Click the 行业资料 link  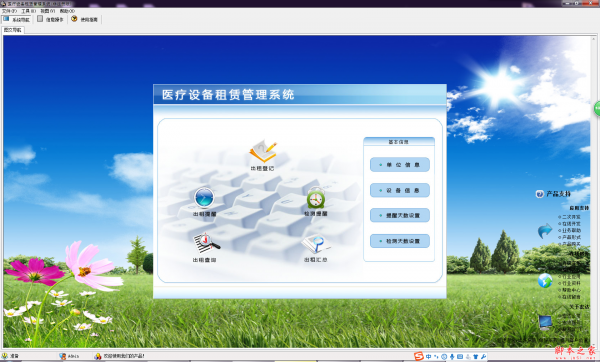pos(571,283)
